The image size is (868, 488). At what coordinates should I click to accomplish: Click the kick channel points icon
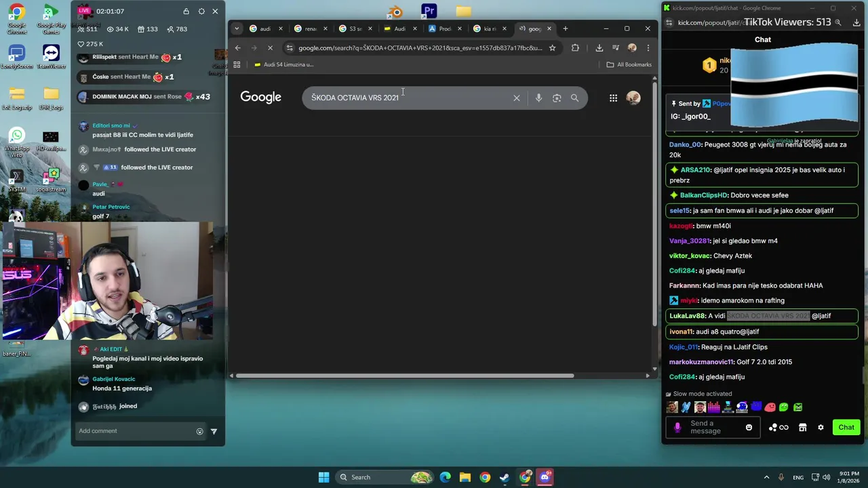click(778, 428)
